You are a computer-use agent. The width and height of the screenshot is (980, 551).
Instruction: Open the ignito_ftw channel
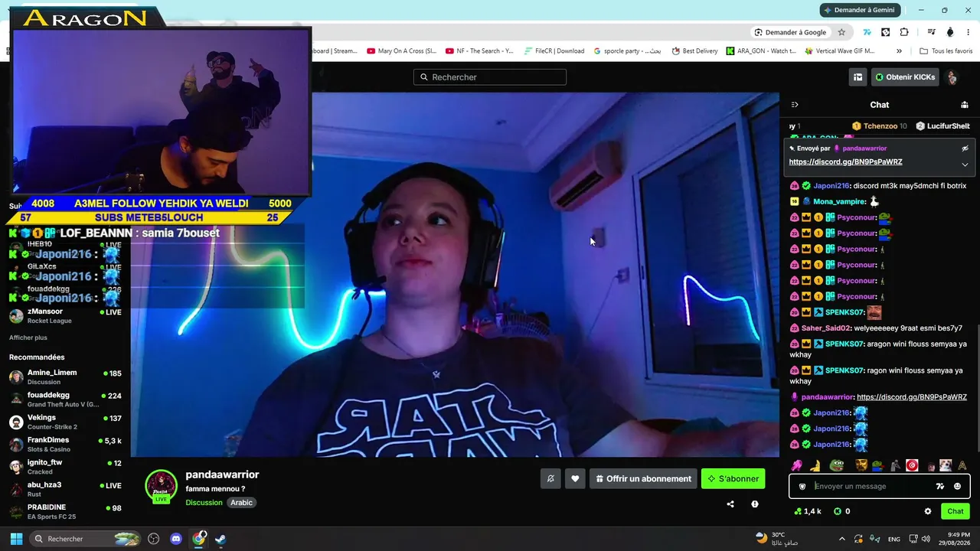65,467
